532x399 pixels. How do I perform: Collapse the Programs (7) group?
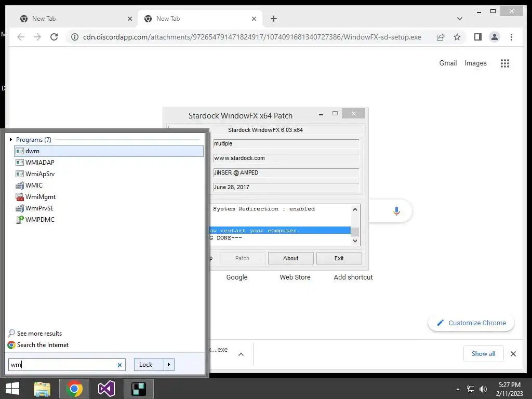[x=11, y=139]
